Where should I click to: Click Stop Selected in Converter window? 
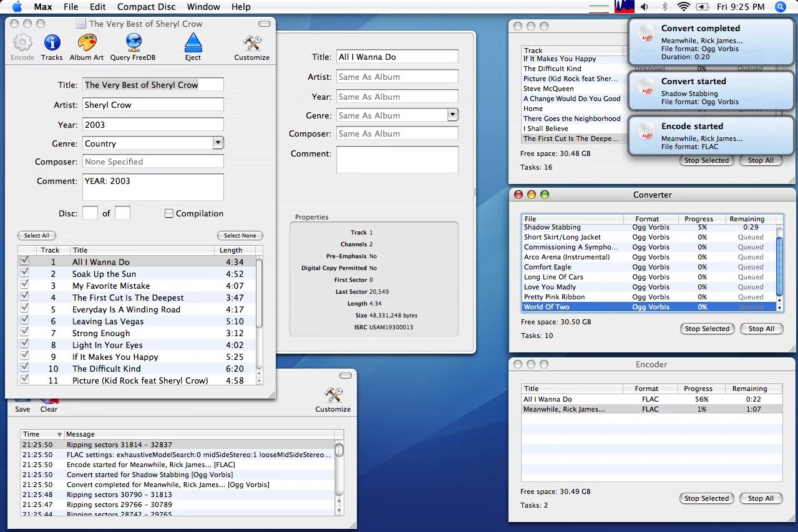click(707, 329)
